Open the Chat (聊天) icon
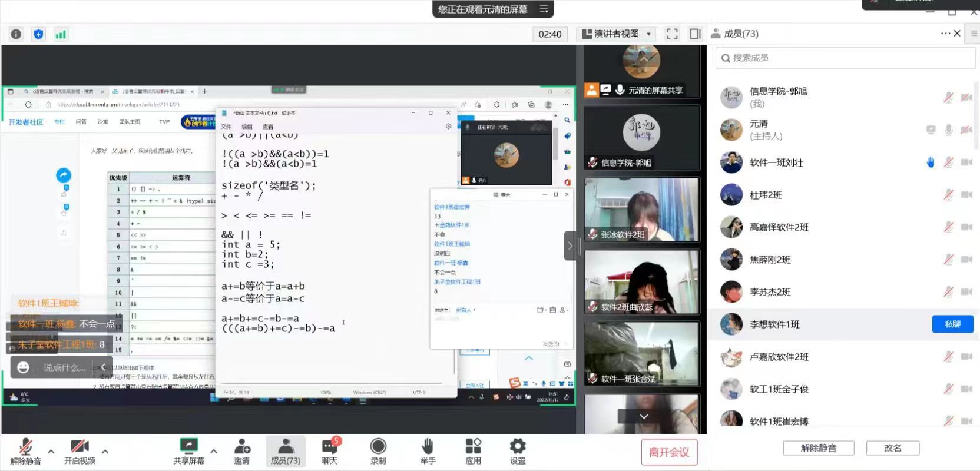The width and height of the screenshot is (980, 471). (330, 451)
